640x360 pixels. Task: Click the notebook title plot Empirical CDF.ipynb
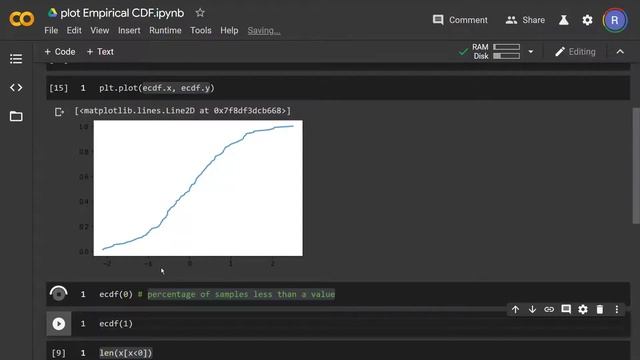(122, 13)
